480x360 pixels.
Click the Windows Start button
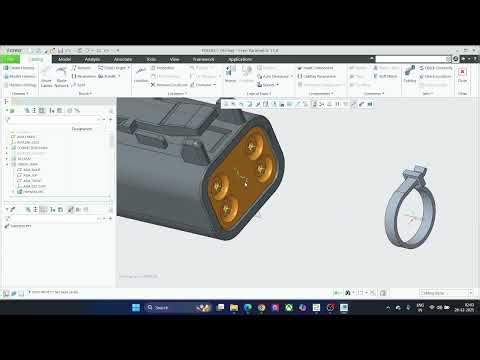(136, 308)
